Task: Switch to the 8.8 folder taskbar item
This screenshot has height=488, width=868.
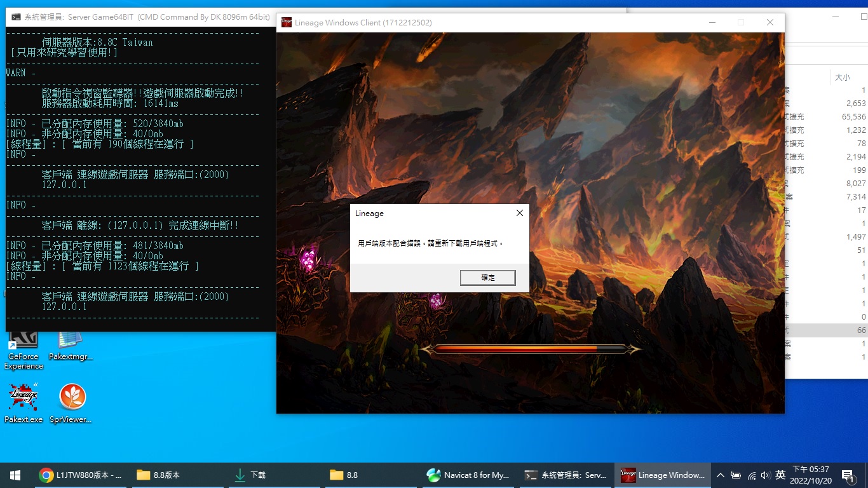Action: (370, 475)
